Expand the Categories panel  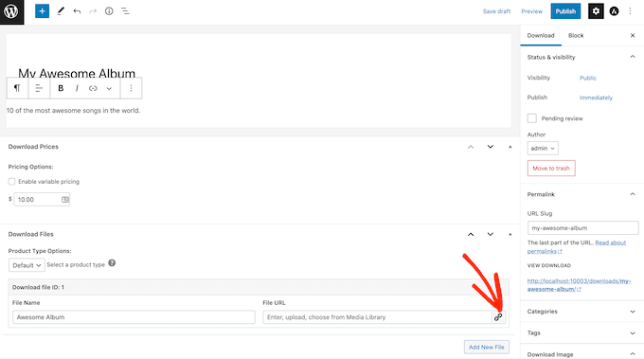click(581, 312)
